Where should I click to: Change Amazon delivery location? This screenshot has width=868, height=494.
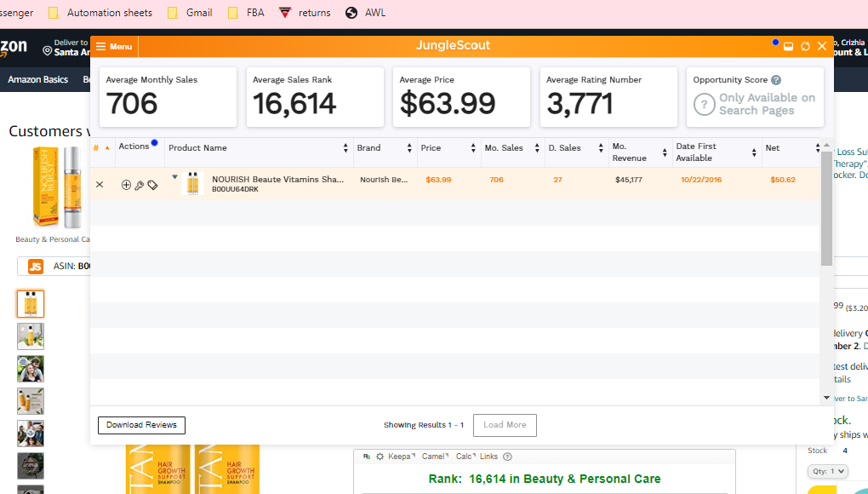pos(66,47)
